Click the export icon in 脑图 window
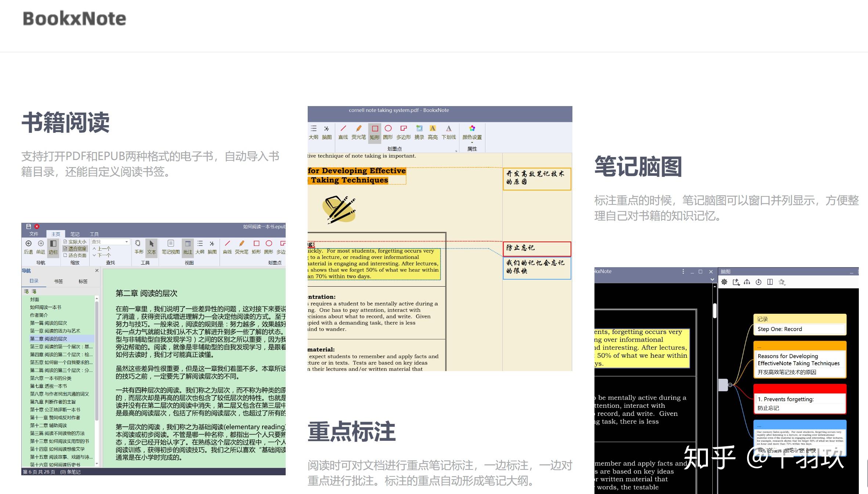The image size is (868, 494). click(736, 282)
